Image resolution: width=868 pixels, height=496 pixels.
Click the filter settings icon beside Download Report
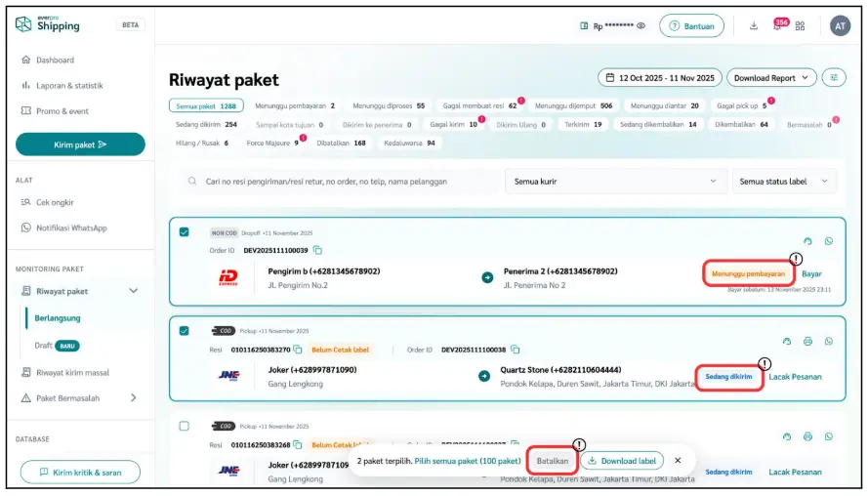(x=834, y=77)
